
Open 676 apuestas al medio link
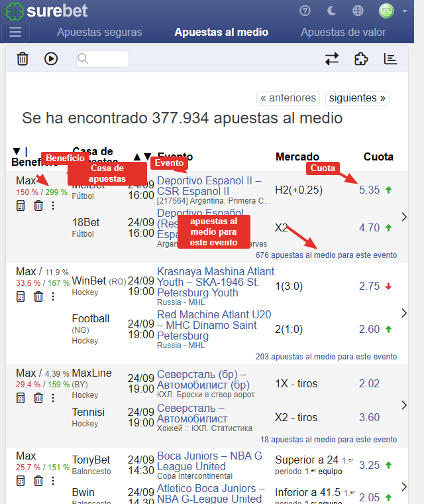326,255
